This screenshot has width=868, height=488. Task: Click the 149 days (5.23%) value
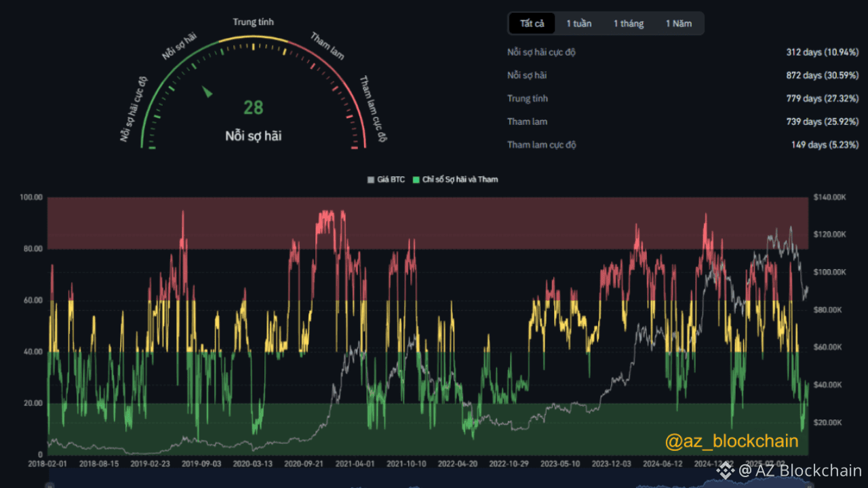click(x=825, y=144)
